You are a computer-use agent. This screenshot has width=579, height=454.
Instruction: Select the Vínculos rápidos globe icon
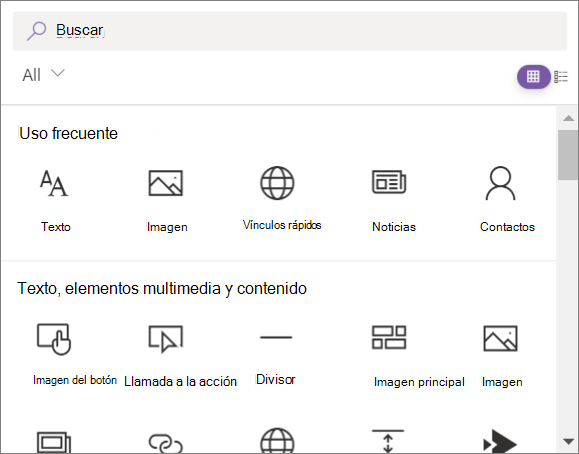point(277,183)
